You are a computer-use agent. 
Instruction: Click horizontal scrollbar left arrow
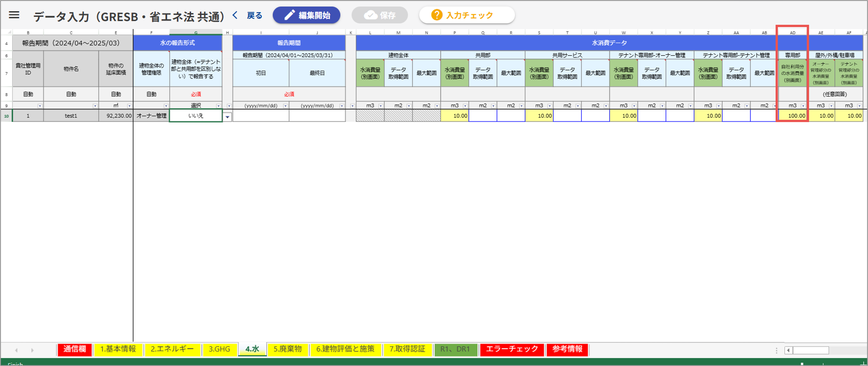(789, 351)
